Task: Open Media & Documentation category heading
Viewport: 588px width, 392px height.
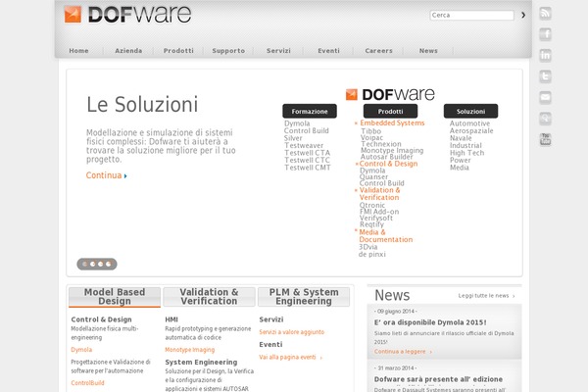Action: tap(386, 235)
